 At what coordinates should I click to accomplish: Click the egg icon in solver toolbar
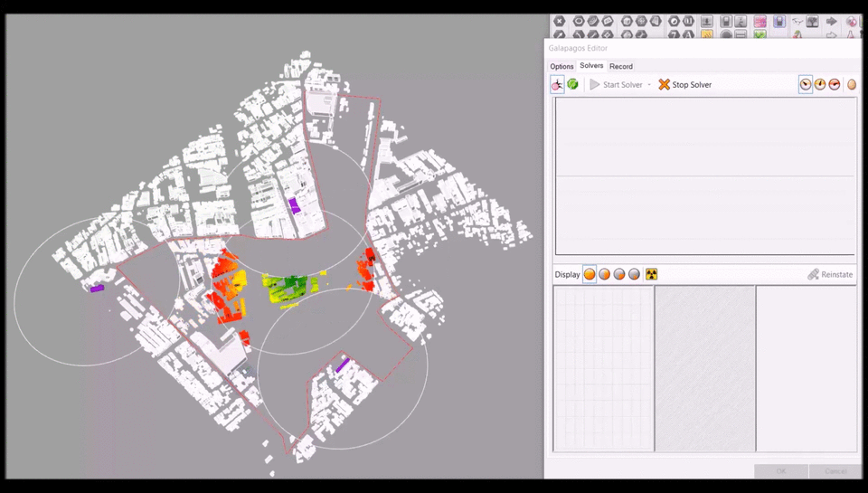click(851, 84)
